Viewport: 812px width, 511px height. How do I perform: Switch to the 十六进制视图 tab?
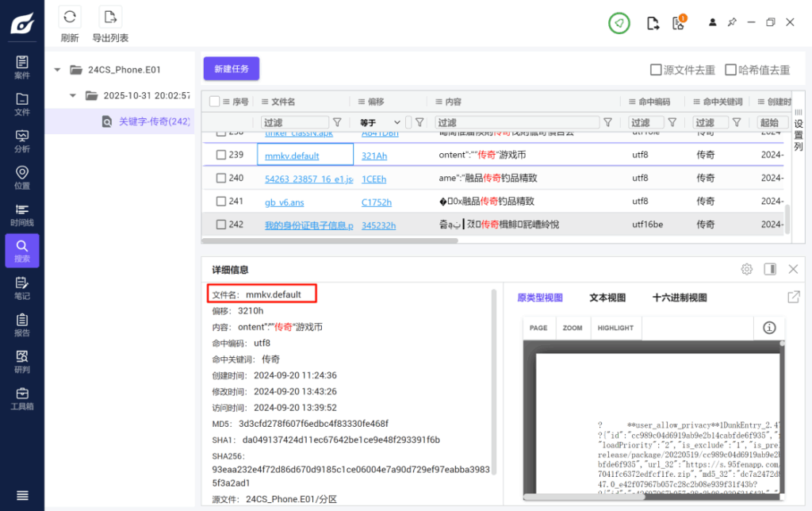pyautogui.click(x=680, y=298)
